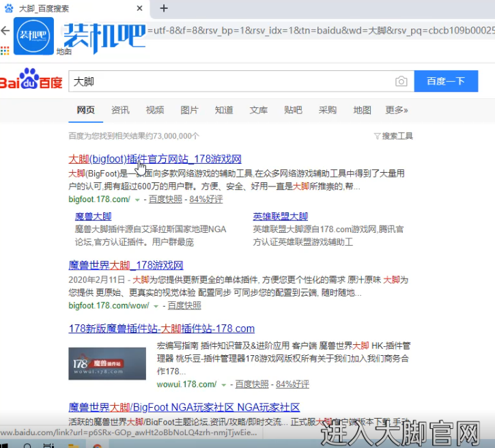Click the Baidu logo

pyautogui.click(x=31, y=80)
